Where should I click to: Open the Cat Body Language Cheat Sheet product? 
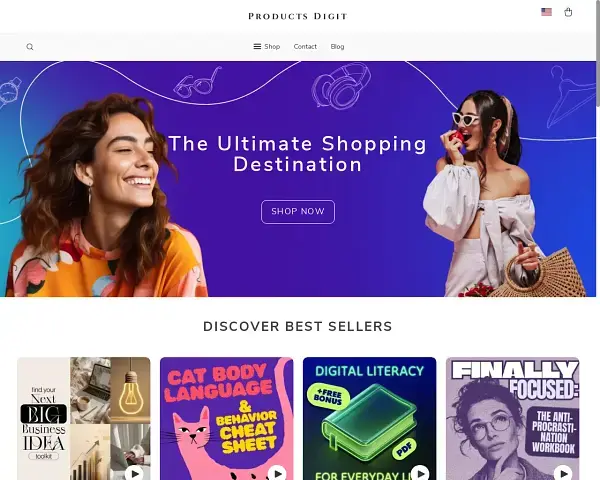[227, 418]
